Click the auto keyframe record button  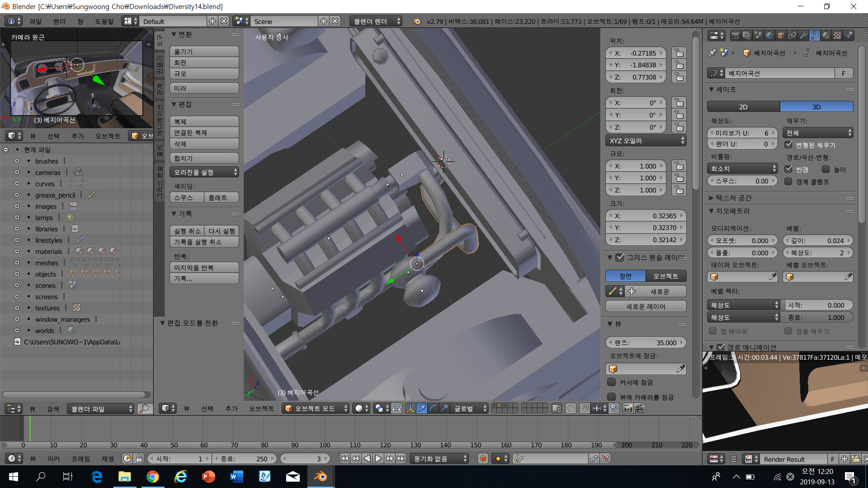(x=483, y=459)
